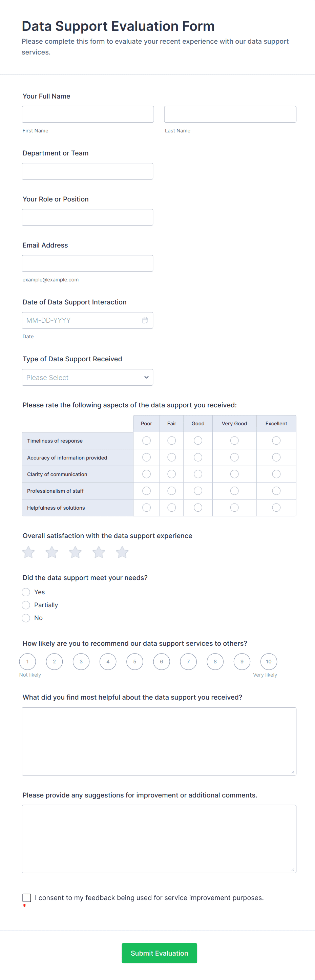Image resolution: width=315 pixels, height=980 pixels.
Task: Select the third star for overall satisfaction
Action: 75,552
